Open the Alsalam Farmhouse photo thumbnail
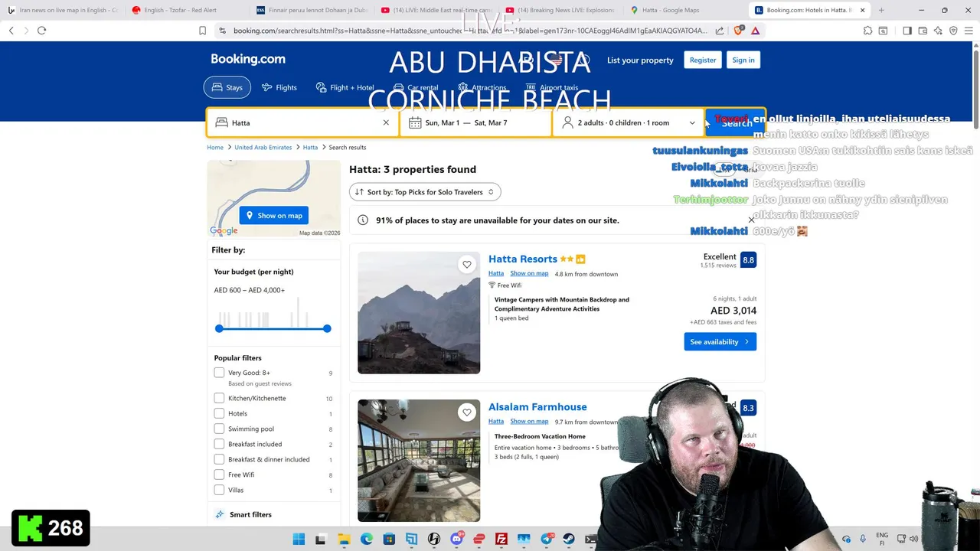980x551 pixels. point(419,461)
